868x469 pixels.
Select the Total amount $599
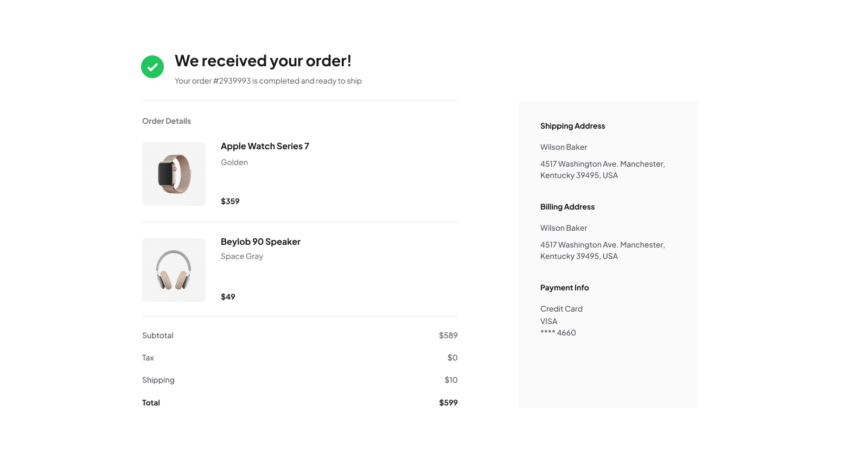point(448,402)
